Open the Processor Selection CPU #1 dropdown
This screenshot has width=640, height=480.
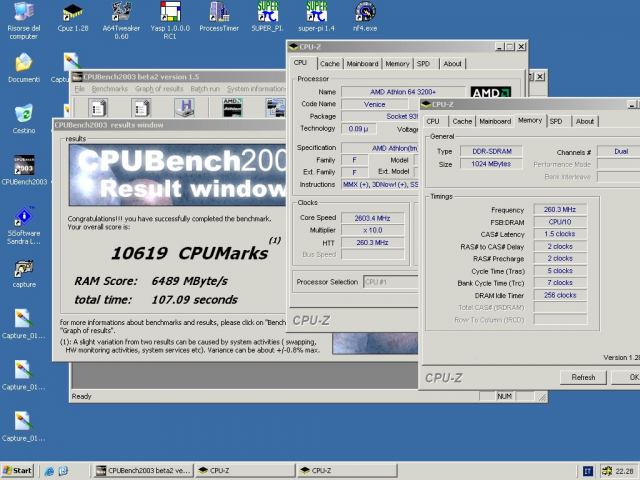coord(391,282)
